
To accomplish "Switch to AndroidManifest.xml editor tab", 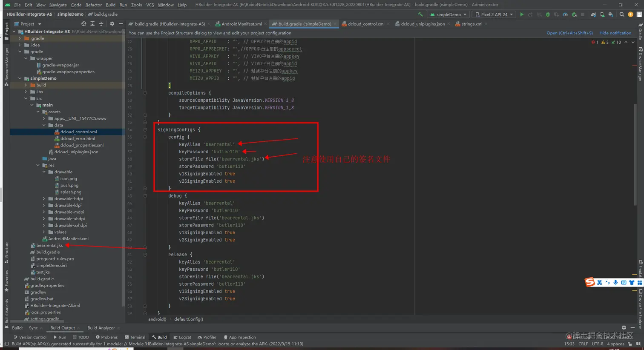I will pyautogui.click(x=241, y=24).
